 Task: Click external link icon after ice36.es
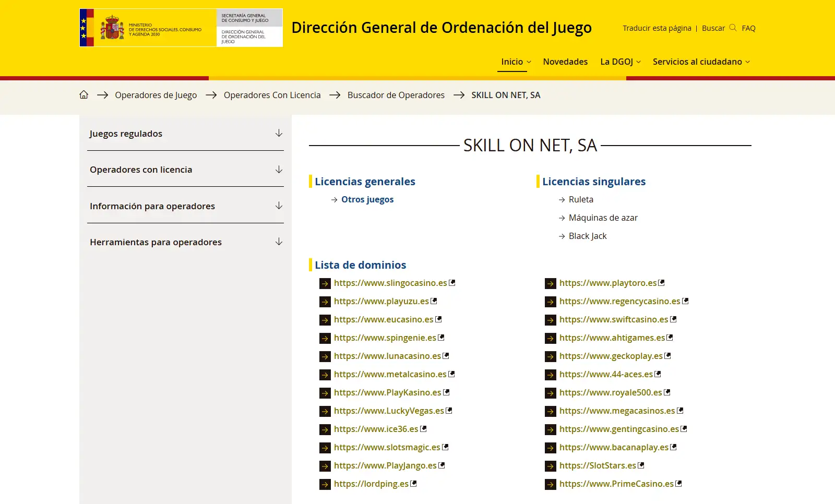coord(423,428)
